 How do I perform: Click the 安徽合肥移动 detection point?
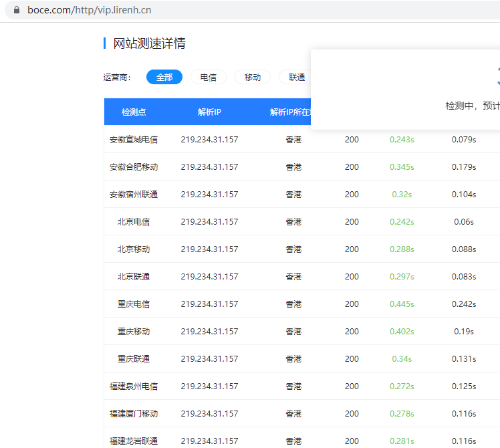point(134,167)
